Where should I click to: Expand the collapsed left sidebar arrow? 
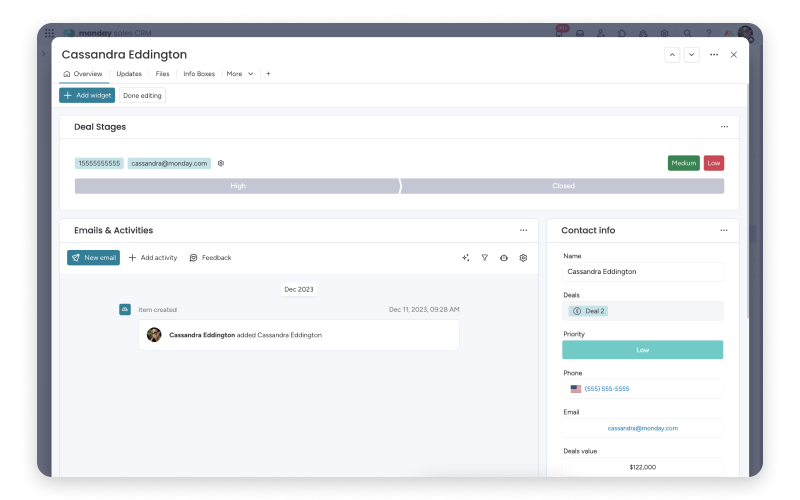tap(43, 54)
